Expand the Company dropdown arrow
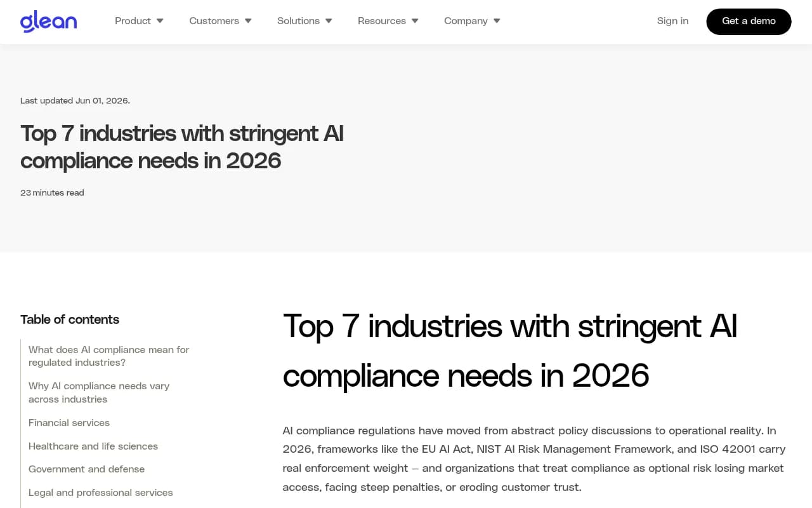Screen dimensions: 812x508 (497, 21)
